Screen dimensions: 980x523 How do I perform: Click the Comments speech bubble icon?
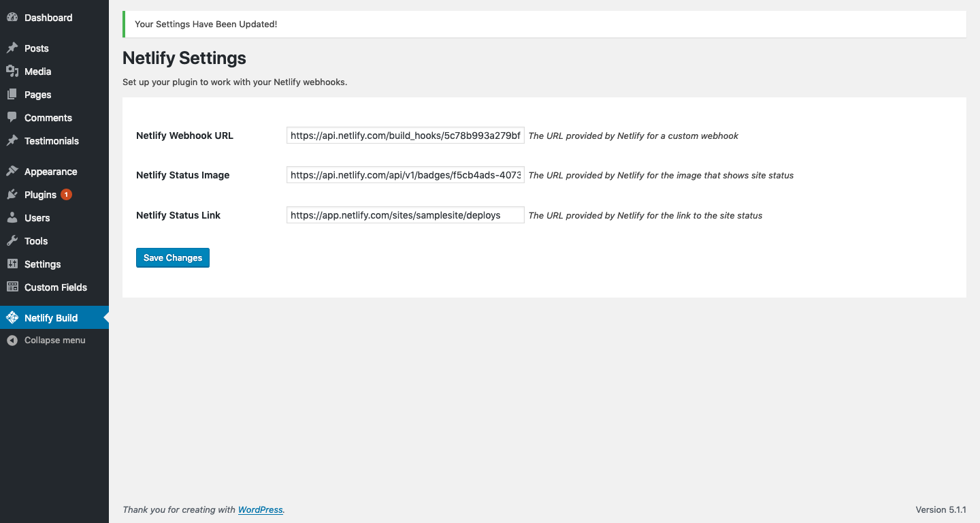[12, 118]
